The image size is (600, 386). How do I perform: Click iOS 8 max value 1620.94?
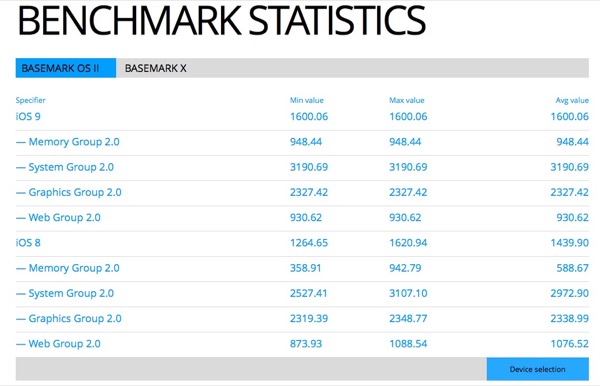408,243
